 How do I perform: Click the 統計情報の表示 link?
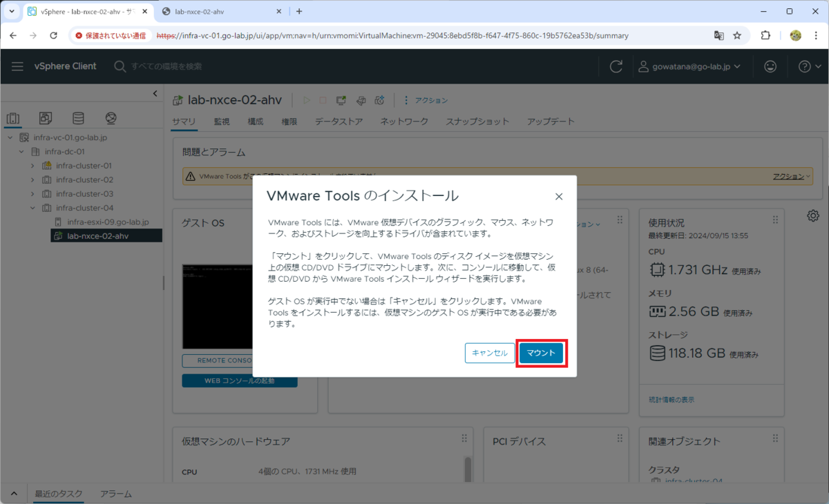(x=671, y=400)
